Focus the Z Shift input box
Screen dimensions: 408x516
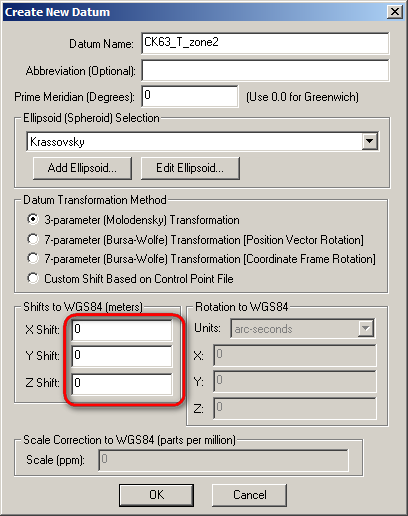coord(122,384)
